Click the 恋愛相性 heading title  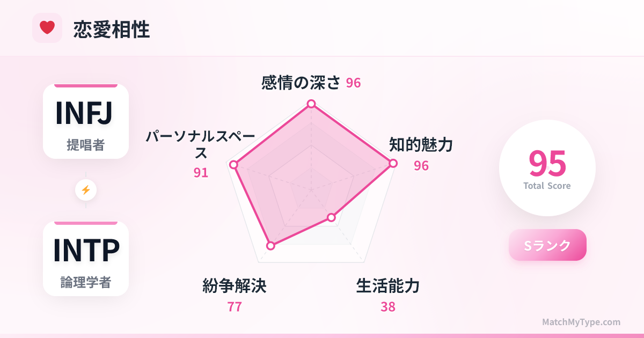(x=112, y=30)
